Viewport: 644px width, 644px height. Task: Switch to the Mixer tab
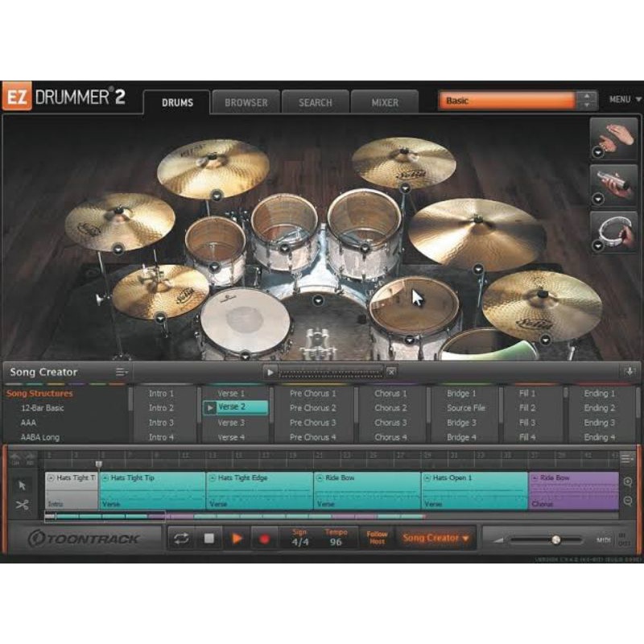[385, 102]
